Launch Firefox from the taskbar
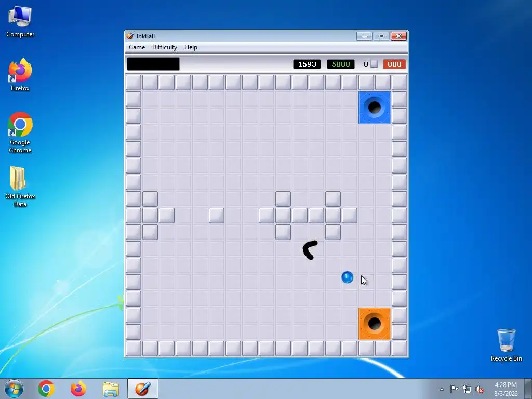This screenshot has height=399, width=532. pos(78,389)
